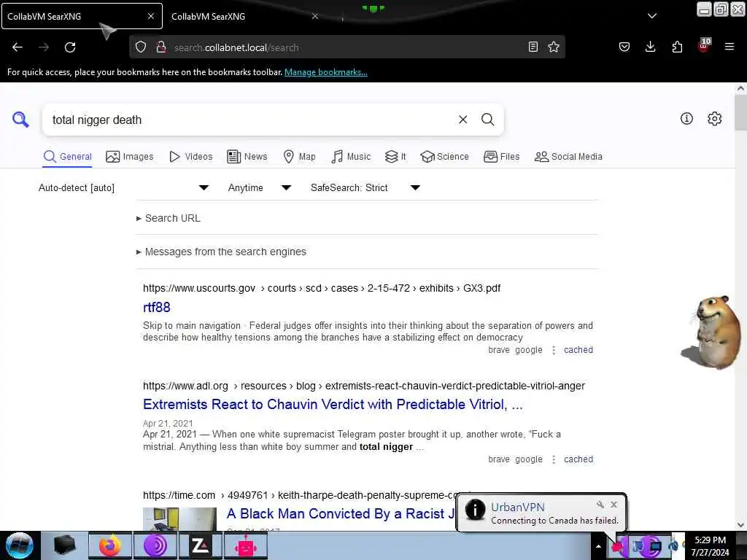
Task: Click scrollbar down arrow
Action: click(x=740, y=524)
